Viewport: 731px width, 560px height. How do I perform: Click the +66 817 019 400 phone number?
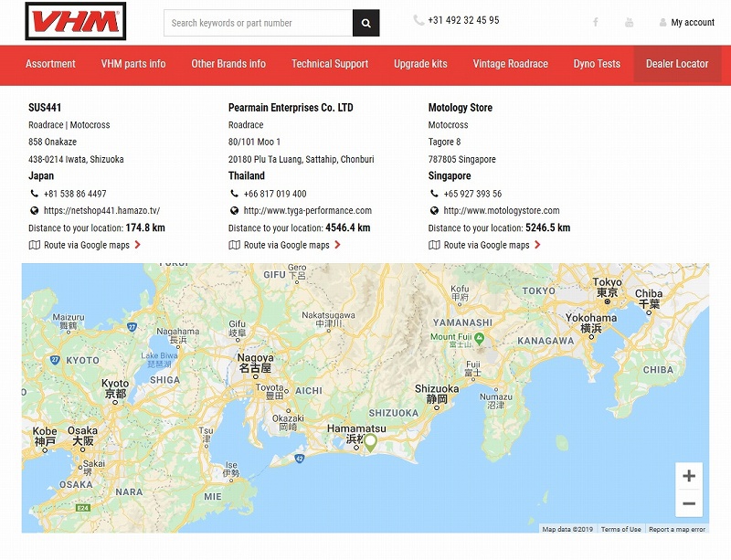point(275,194)
